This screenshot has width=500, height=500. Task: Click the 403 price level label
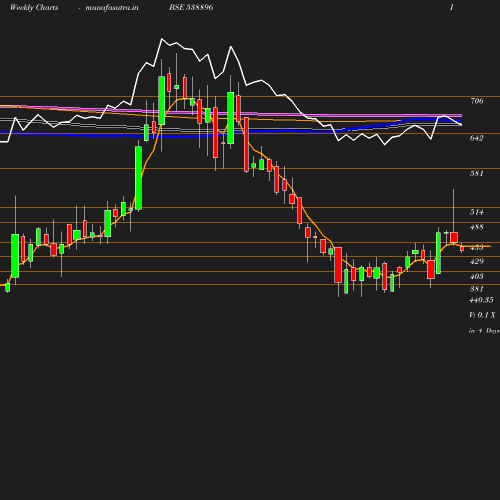(477, 276)
